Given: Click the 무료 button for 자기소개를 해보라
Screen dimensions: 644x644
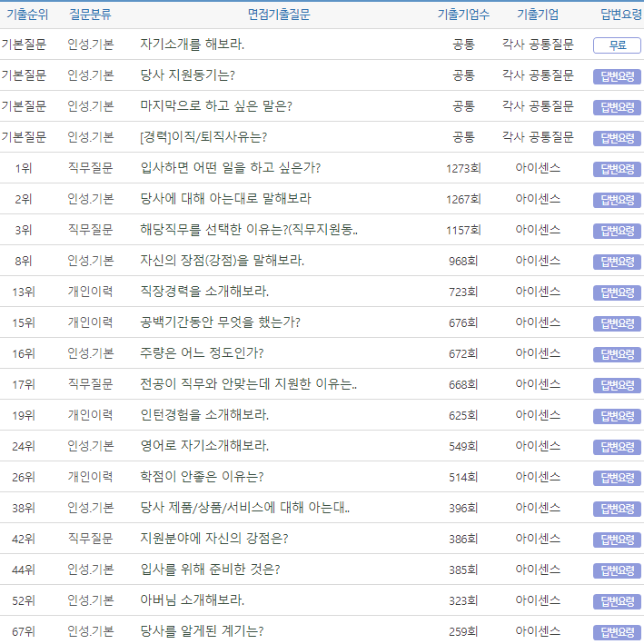Looking at the screenshot, I should [x=617, y=45].
